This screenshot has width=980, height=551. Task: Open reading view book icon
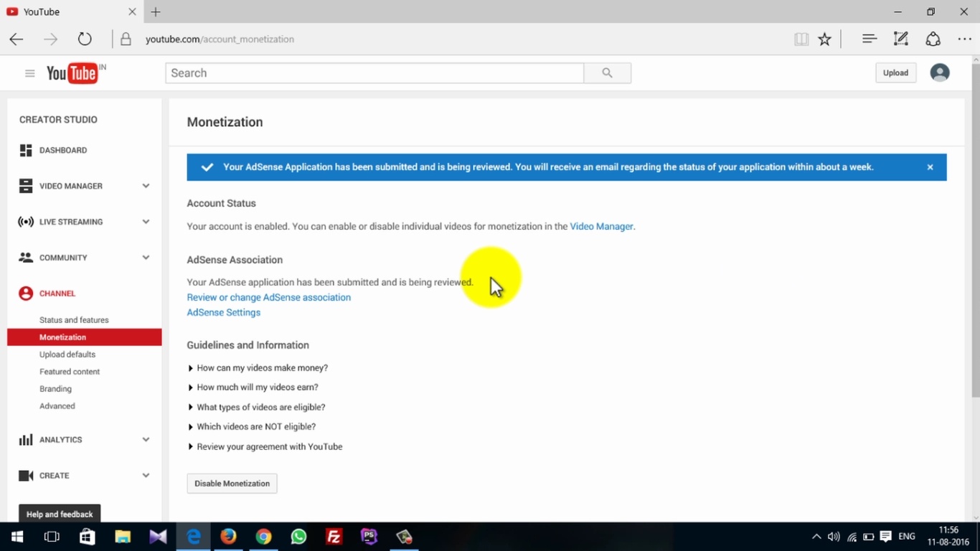click(801, 39)
